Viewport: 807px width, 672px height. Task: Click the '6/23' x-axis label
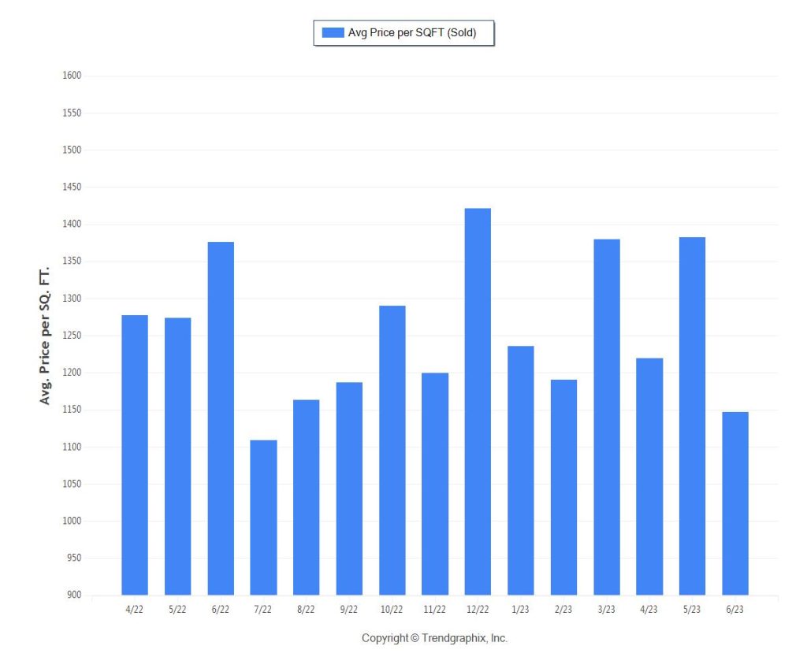coord(735,609)
